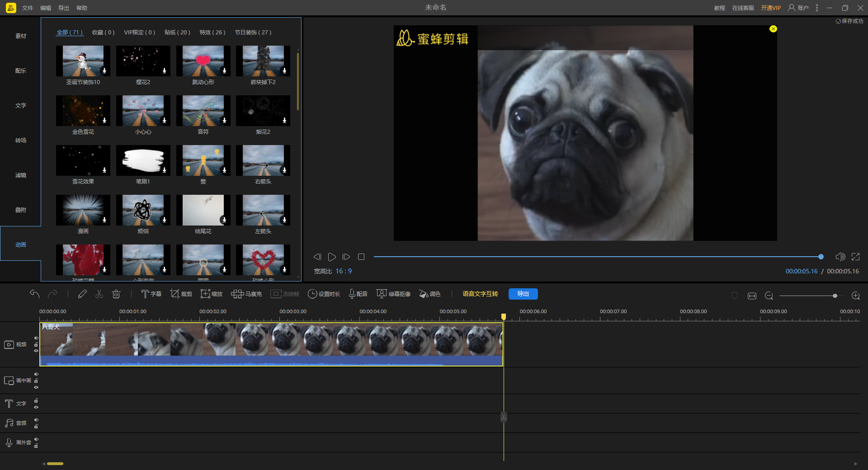Open the set duration (设置时长) tool
Screen dimensions: 868x470
pyautogui.click(x=324, y=294)
